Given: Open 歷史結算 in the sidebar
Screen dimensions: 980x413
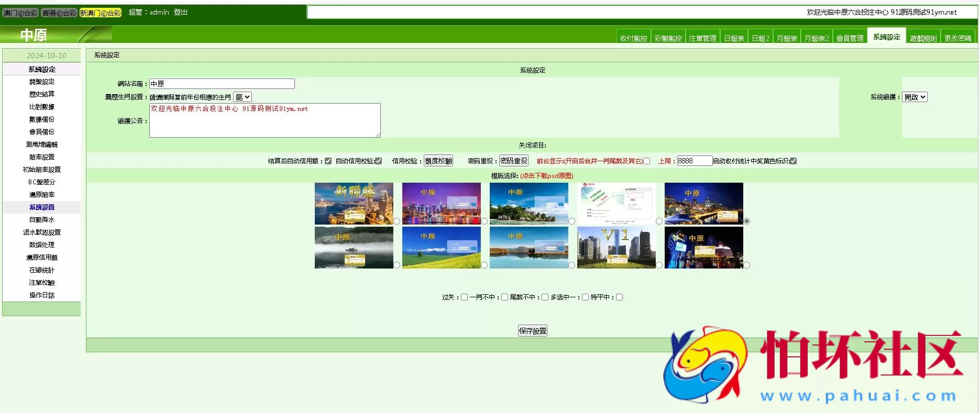Looking at the screenshot, I should [42, 94].
